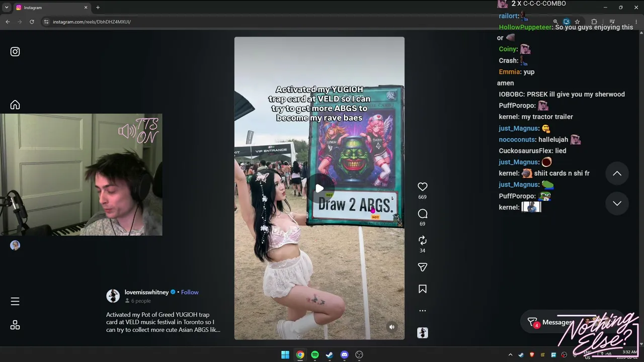Click the address bar URL field
This screenshot has width=644, height=362.
297,22
